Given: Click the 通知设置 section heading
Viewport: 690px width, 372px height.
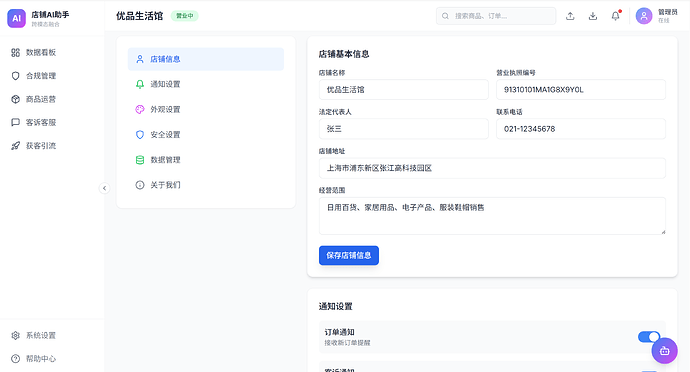Looking at the screenshot, I should tap(335, 306).
